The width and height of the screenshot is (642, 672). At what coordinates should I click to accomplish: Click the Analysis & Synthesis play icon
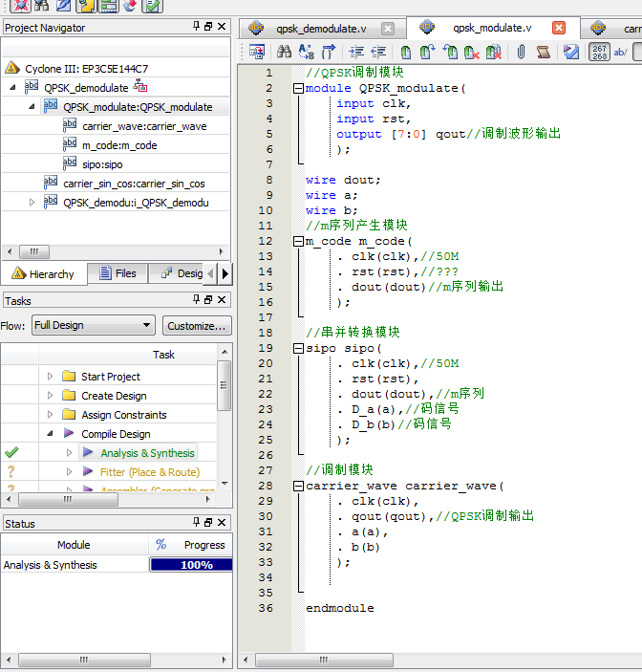tap(88, 453)
